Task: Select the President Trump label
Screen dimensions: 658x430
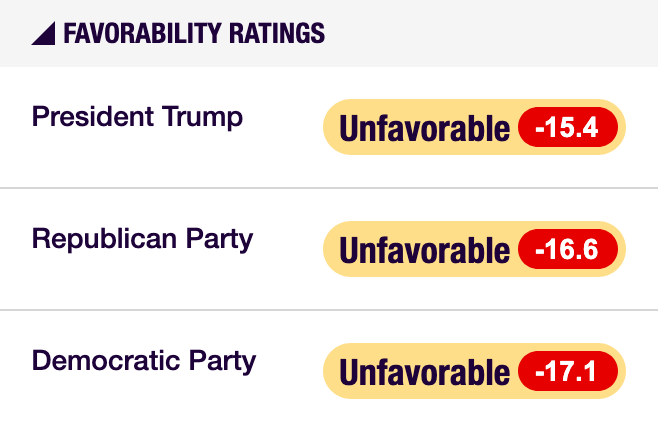Action: (137, 117)
